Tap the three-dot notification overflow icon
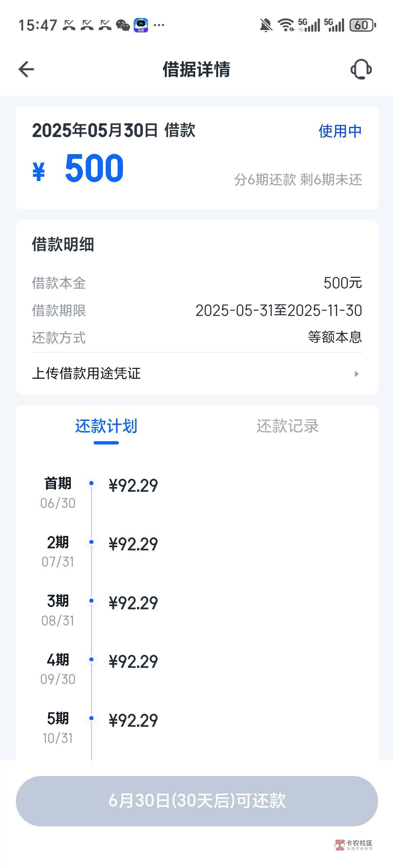 [x=159, y=25]
